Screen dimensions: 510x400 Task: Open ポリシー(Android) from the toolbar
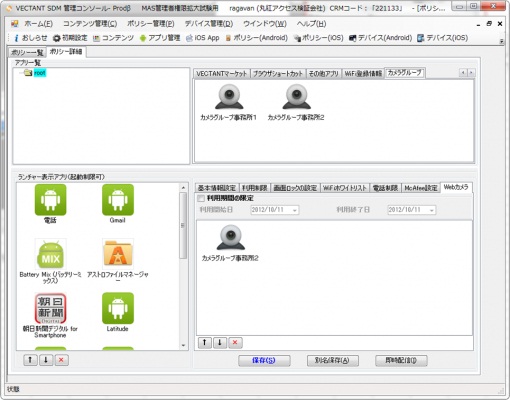[257, 38]
